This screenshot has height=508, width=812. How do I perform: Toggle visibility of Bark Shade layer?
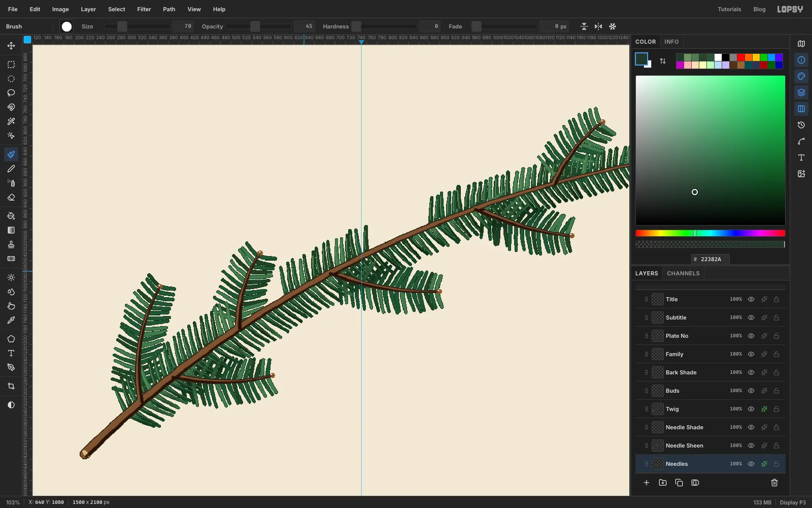pos(751,372)
